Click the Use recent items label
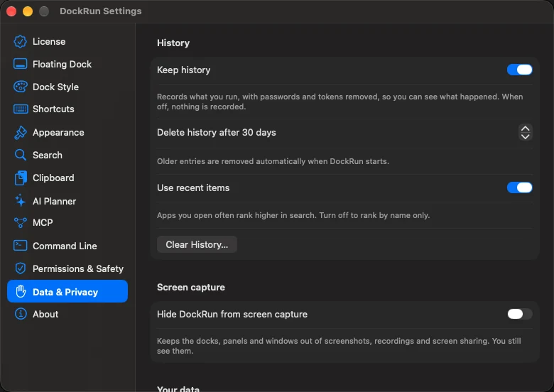 193,188
